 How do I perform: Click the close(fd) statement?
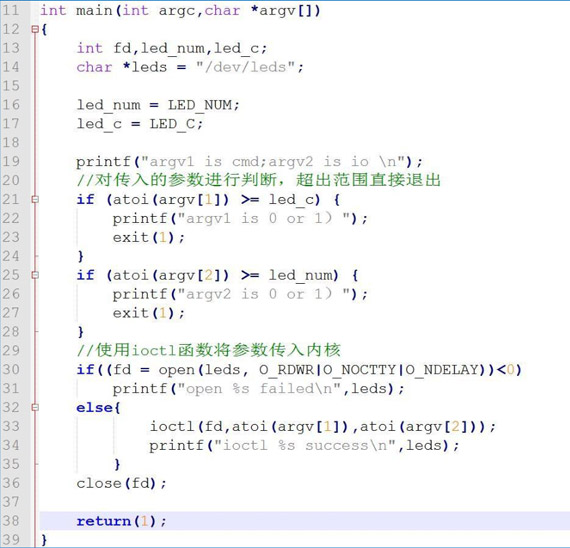121,483
